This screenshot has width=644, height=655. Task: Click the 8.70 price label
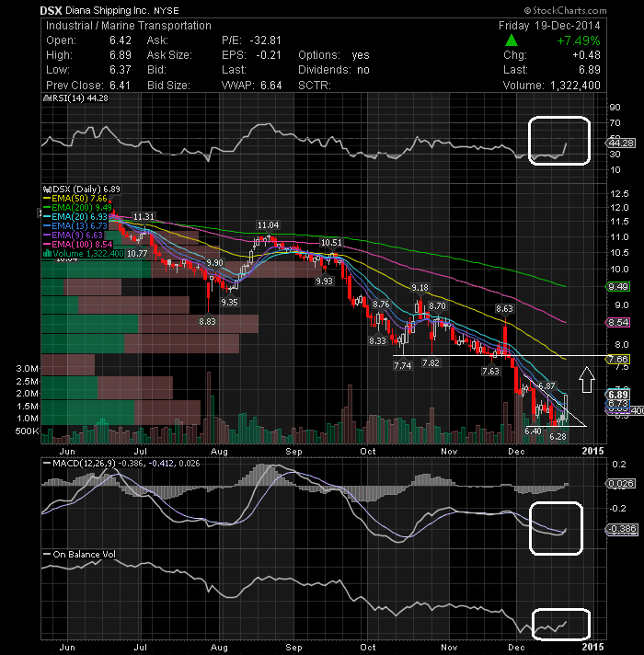[437, 305]
